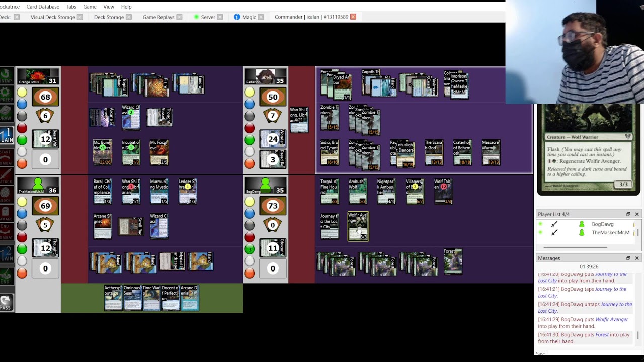Click Radiation's library pile showing 24
644x362 pixels.
coord(273,139)
